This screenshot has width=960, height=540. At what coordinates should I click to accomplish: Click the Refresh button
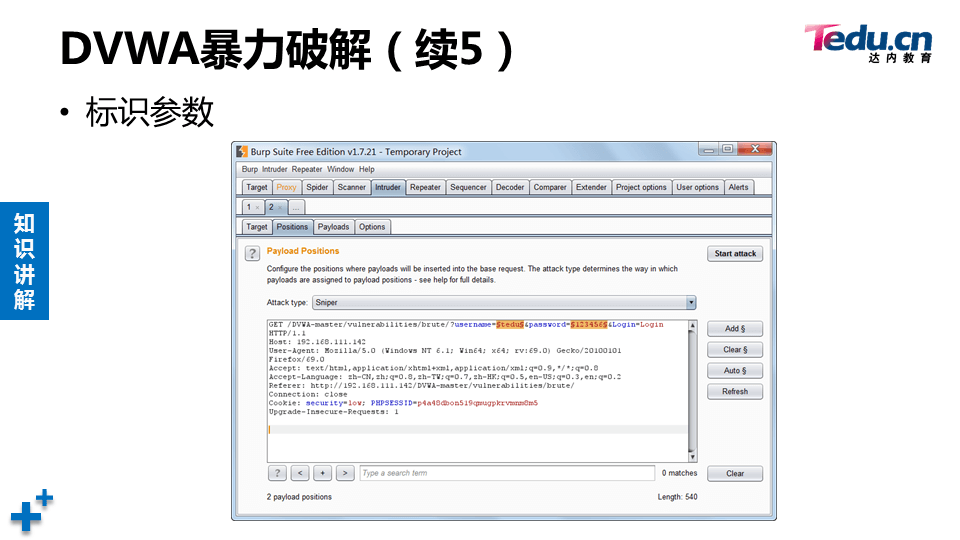click(735, 391)
